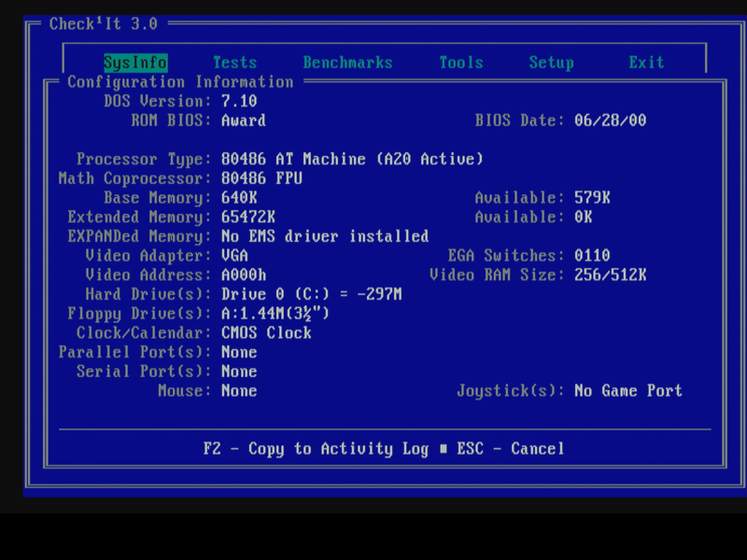Select the base memory value 640K

239,198
